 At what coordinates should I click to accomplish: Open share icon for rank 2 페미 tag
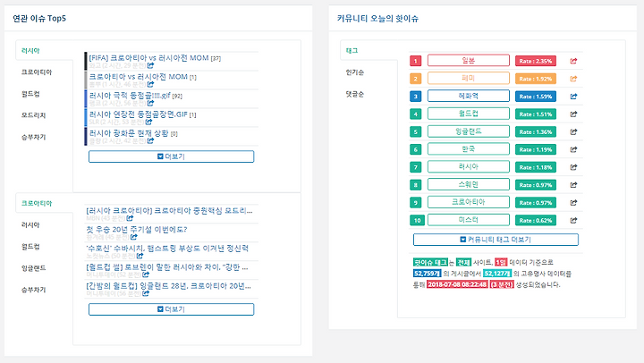573,79
